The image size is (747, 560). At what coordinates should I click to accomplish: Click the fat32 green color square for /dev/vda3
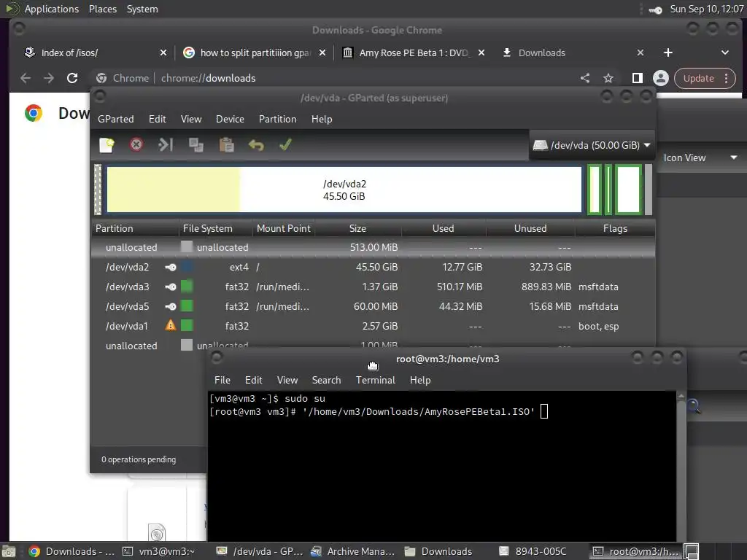coord(187,286)
